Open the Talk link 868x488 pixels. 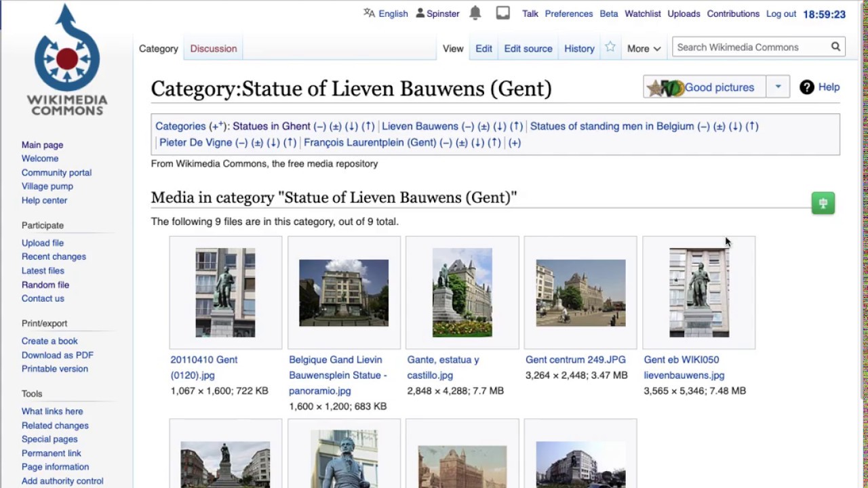point(530,14)
